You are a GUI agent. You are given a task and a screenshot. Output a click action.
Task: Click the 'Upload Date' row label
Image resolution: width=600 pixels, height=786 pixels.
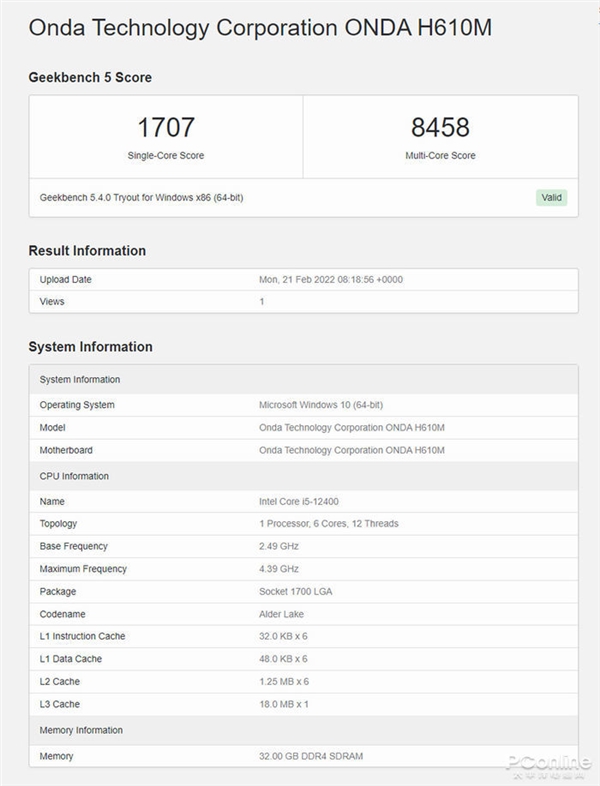pos(66,279)
